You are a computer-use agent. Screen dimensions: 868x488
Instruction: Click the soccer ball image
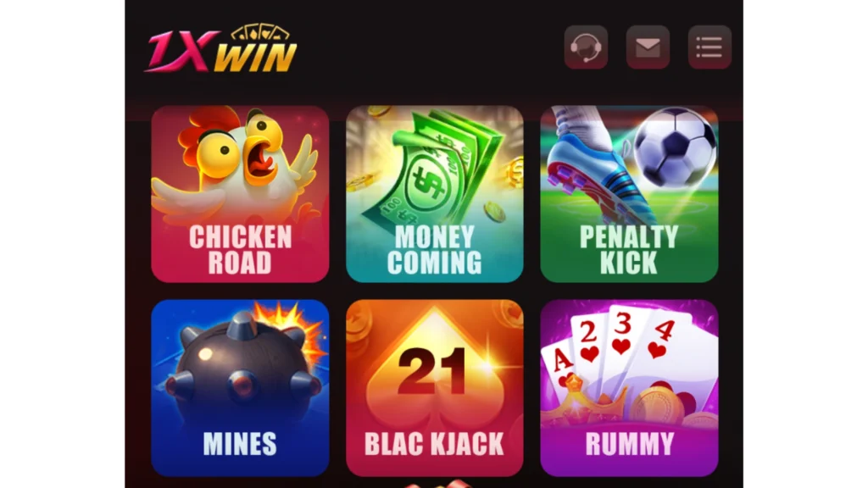pyautogui.click(x=675, y=147)
